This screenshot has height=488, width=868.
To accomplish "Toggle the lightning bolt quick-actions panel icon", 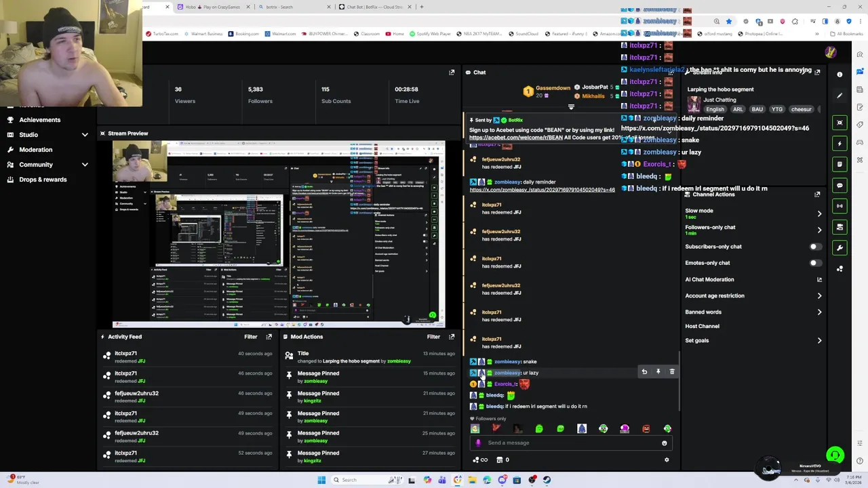I will (840, 144).
